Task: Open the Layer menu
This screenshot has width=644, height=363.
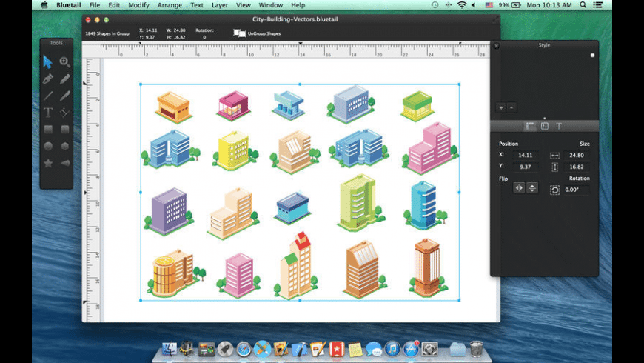Action: pos(220,5)
